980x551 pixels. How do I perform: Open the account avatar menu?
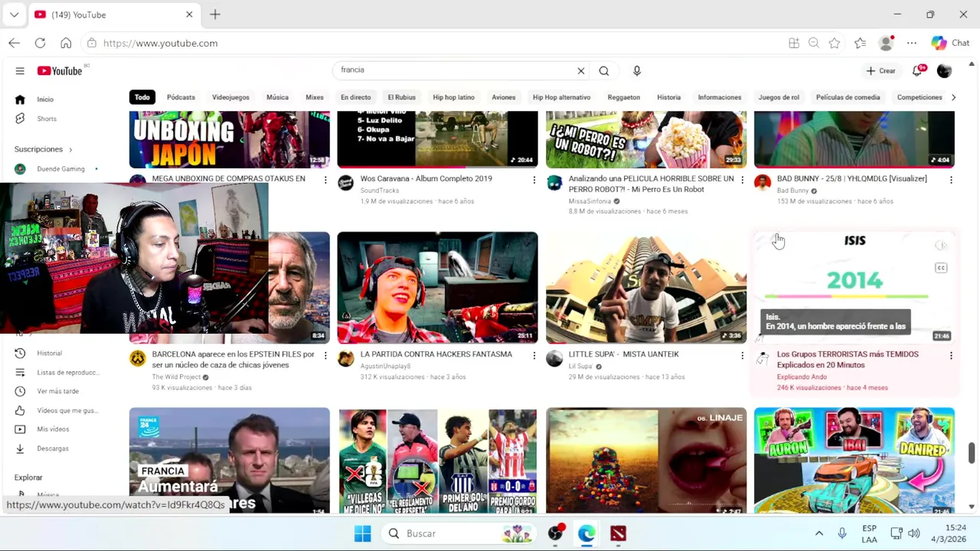point(944,71)
